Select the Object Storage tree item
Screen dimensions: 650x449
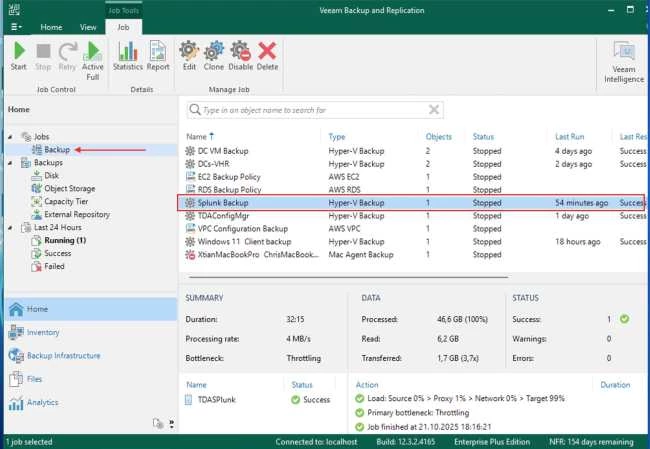pyautogui.click(x=69, y=188)
